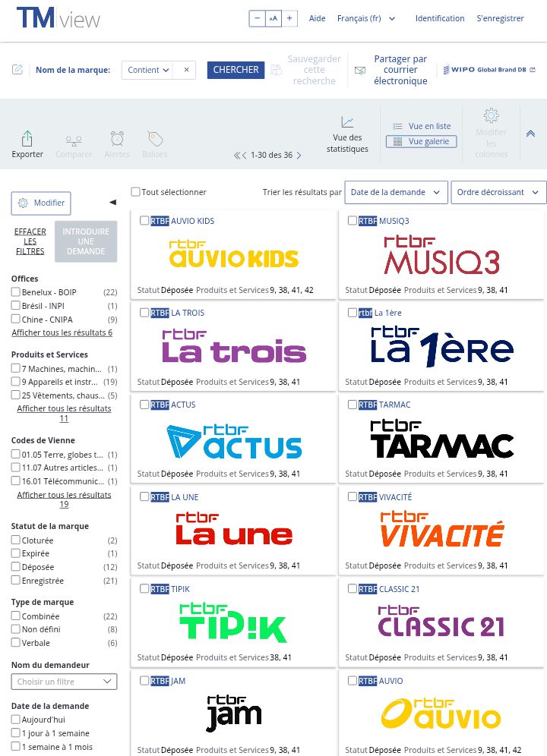Switch to Vue en liste
Image resolution: width=547 pixels, height=756 pixels.
422,126
